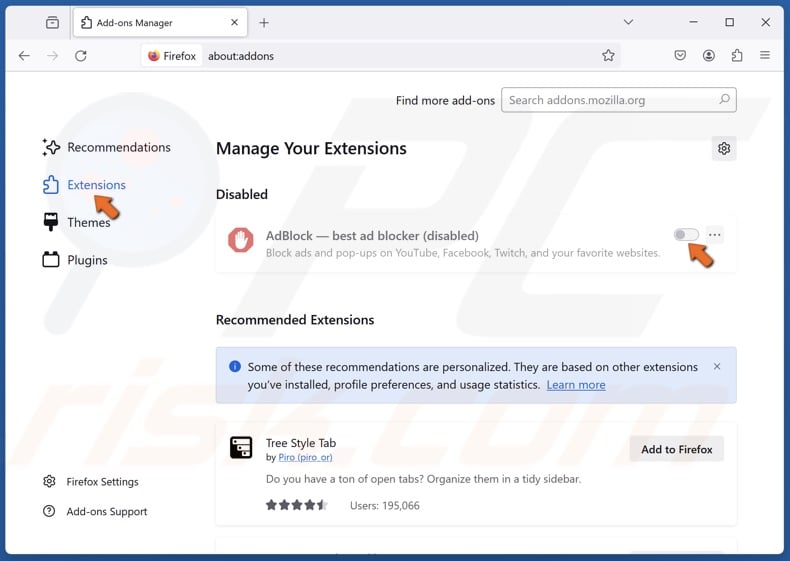Image resolution: width=790 pixels, height=561 pixels.
Task: Open the Piro (piro_or) author link
Action: point(305,457)
